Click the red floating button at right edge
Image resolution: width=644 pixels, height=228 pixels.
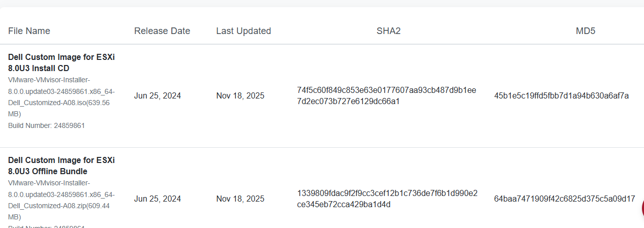point(642,208)
